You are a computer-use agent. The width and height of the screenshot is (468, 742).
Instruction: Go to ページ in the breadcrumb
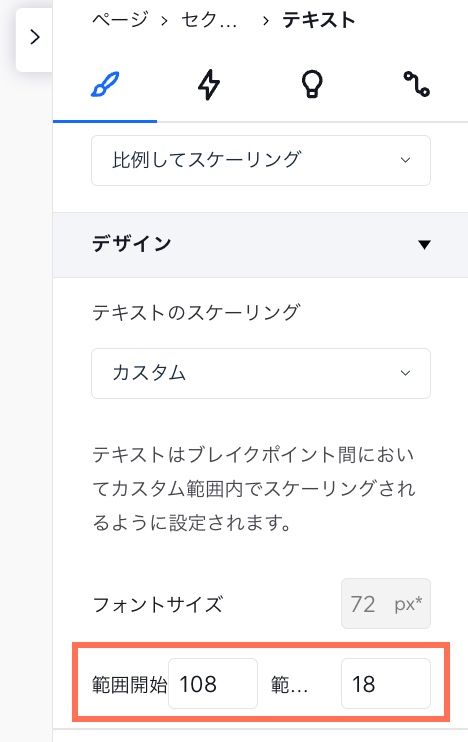(x=120, y=20)
